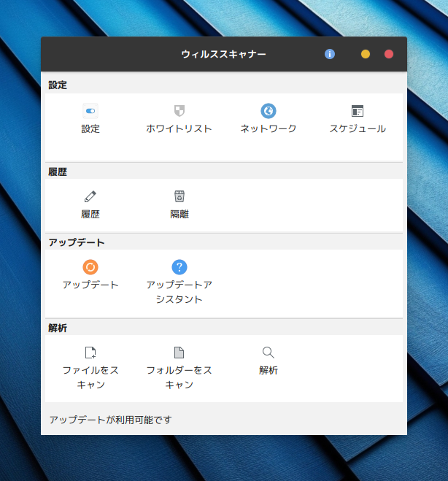Open the 設定 toggle-switch icon
This screenshot has width=448, height=481.
[x=90, y=111]
